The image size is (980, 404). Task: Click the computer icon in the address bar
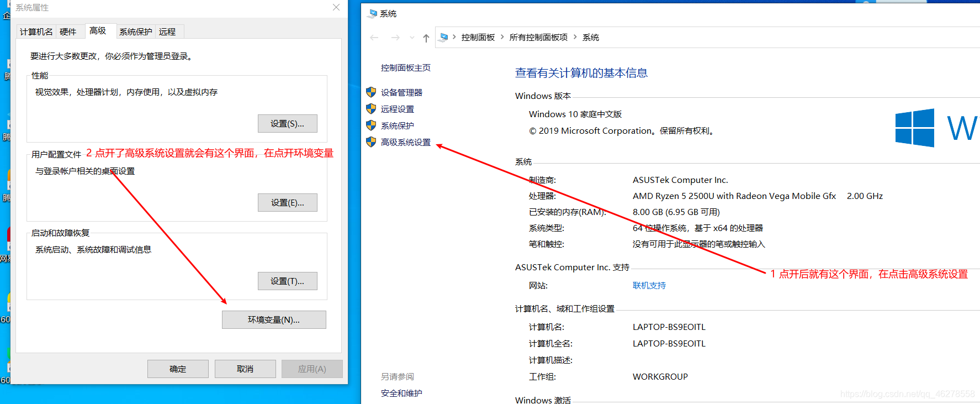[444, 37]
